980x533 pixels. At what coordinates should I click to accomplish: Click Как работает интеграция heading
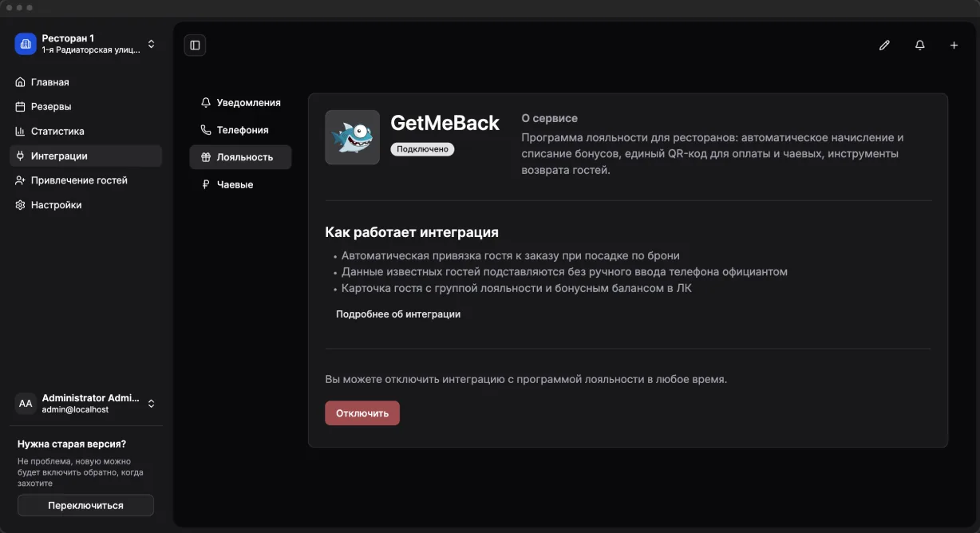tap(412, 232)
